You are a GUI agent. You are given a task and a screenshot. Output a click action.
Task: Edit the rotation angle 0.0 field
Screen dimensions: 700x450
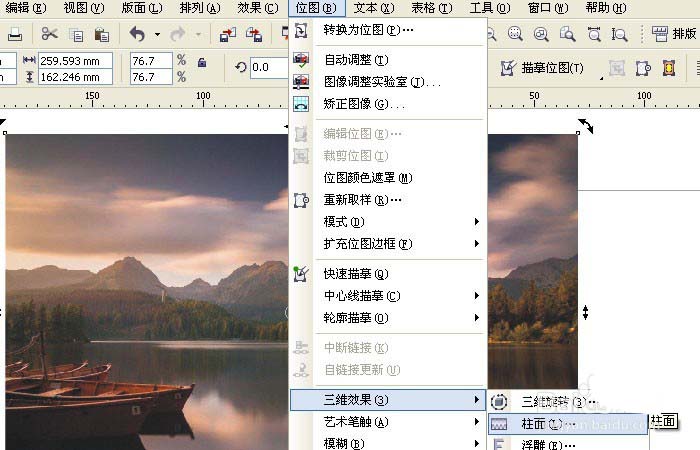click(x=269, y=67)
